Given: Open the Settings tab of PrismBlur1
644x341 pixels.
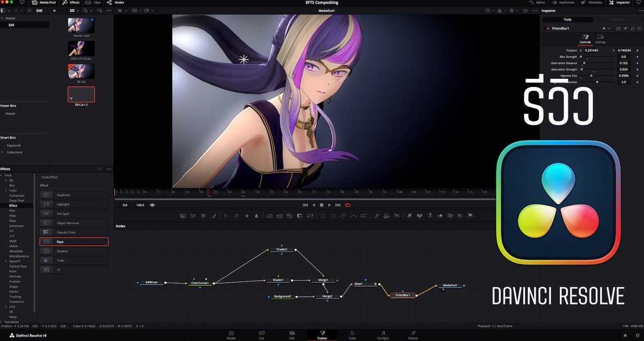Looking at the screenshot, I should (601, 39).
